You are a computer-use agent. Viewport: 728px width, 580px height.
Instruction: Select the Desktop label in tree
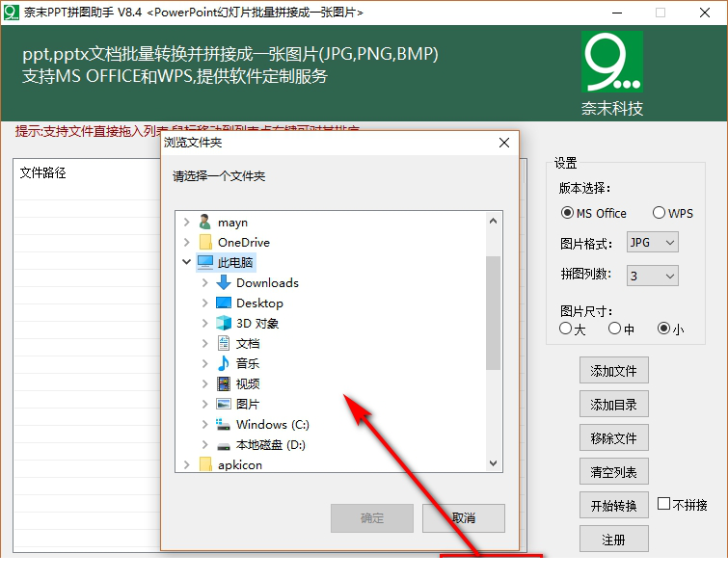pyautogui.click(x=259, y=303)
